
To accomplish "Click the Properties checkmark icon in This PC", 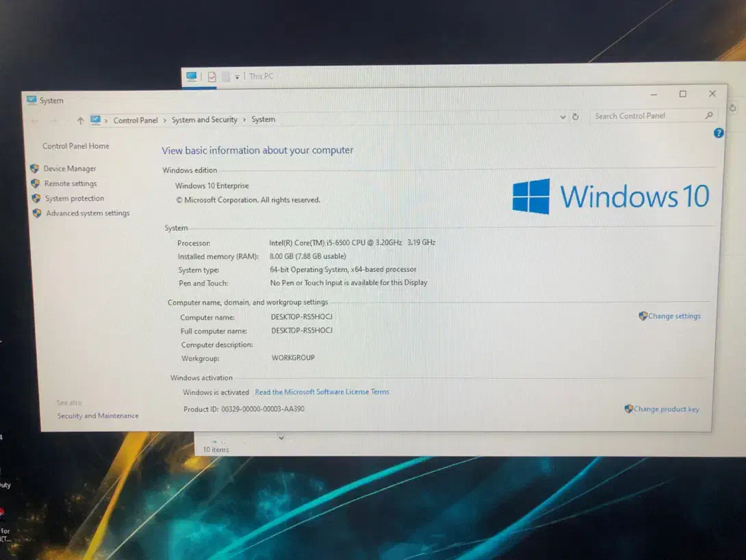I will click(x=211, y=76).
